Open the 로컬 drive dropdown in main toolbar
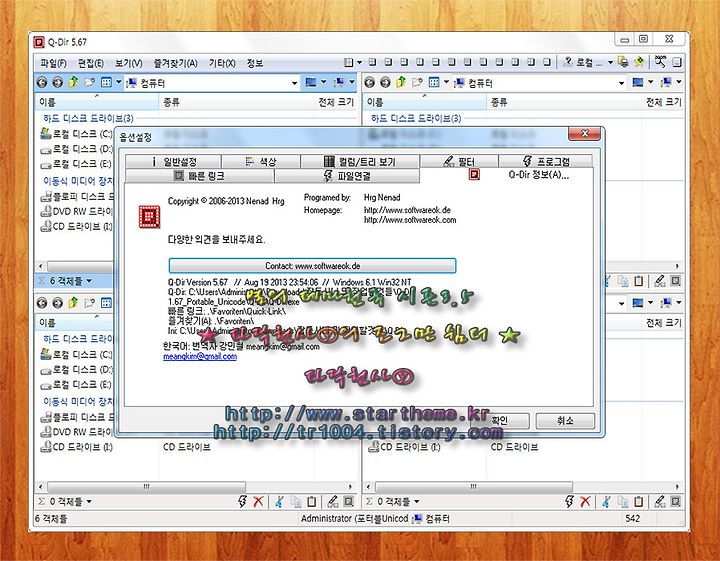 pyautogui.click(x=611, y=62)
